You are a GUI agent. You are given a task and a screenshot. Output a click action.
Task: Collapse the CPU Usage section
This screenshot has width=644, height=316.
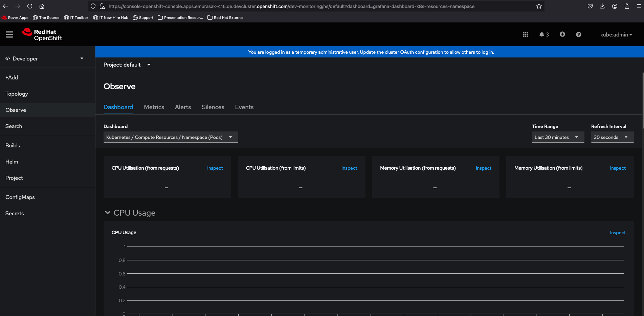pos(108,213)
